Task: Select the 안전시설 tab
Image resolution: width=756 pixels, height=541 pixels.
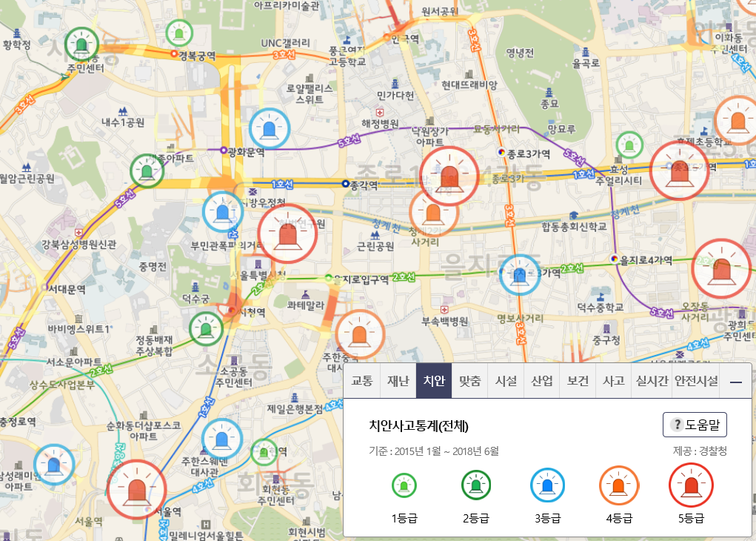Action: point(696,382)
